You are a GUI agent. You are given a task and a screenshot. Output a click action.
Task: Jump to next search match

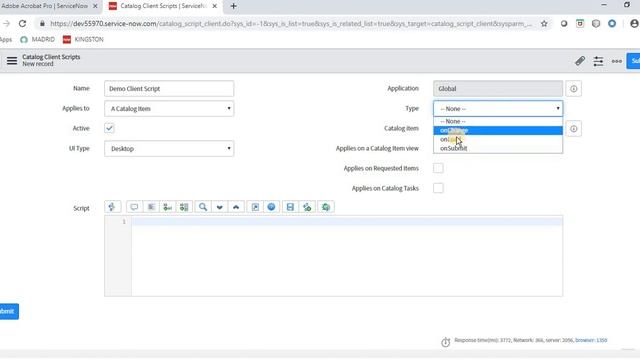(220, 207)
